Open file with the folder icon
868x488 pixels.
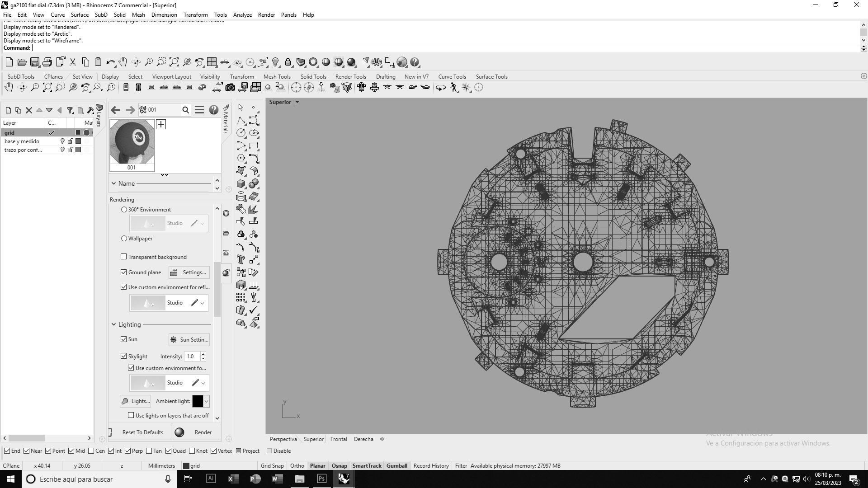click(x=22, y=62)
